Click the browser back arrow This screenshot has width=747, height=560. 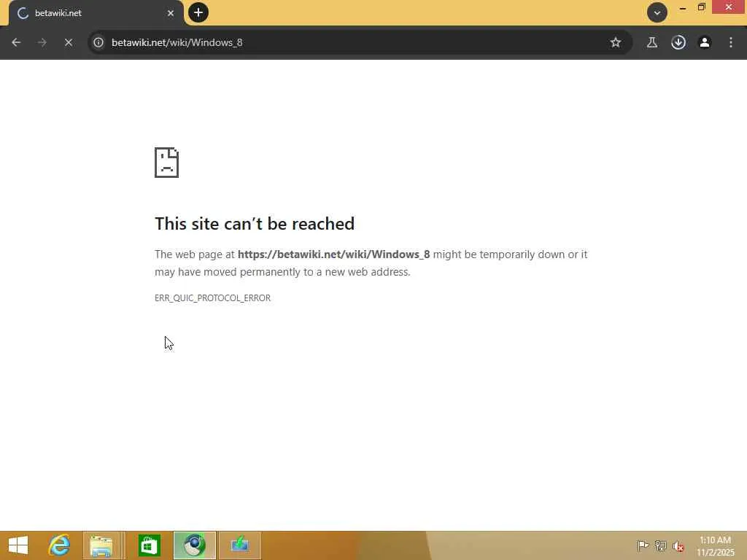[x=16, y=42]
